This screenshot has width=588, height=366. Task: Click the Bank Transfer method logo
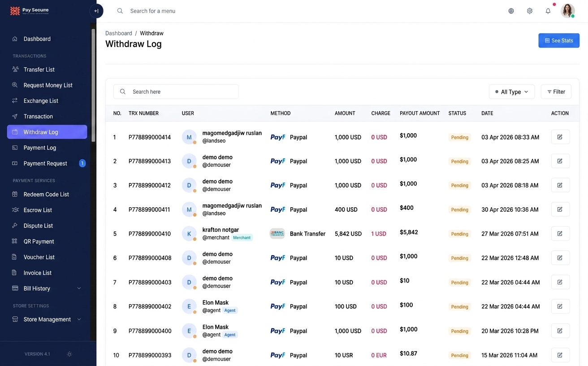tap(277, 233)
